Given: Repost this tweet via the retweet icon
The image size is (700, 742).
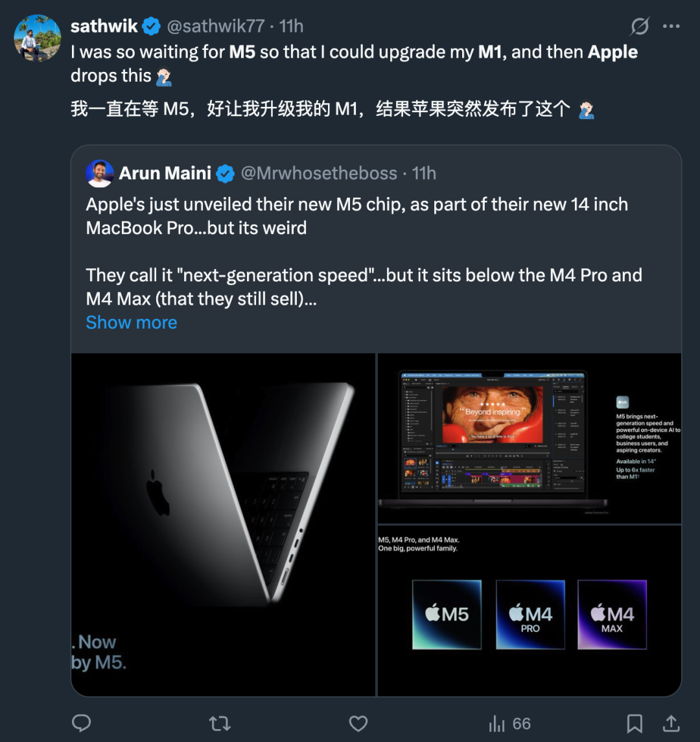Looking at the screenshot, I should pos(220,724).
